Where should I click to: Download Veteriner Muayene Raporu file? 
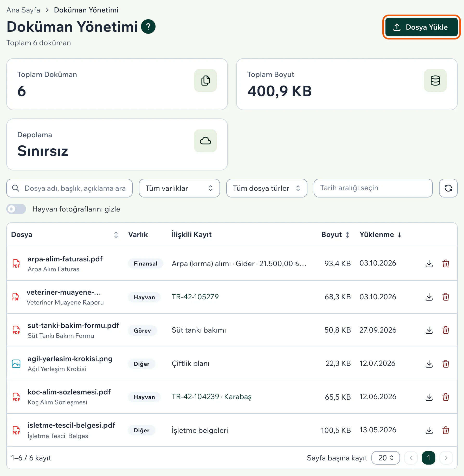click(x=429, y=297)
